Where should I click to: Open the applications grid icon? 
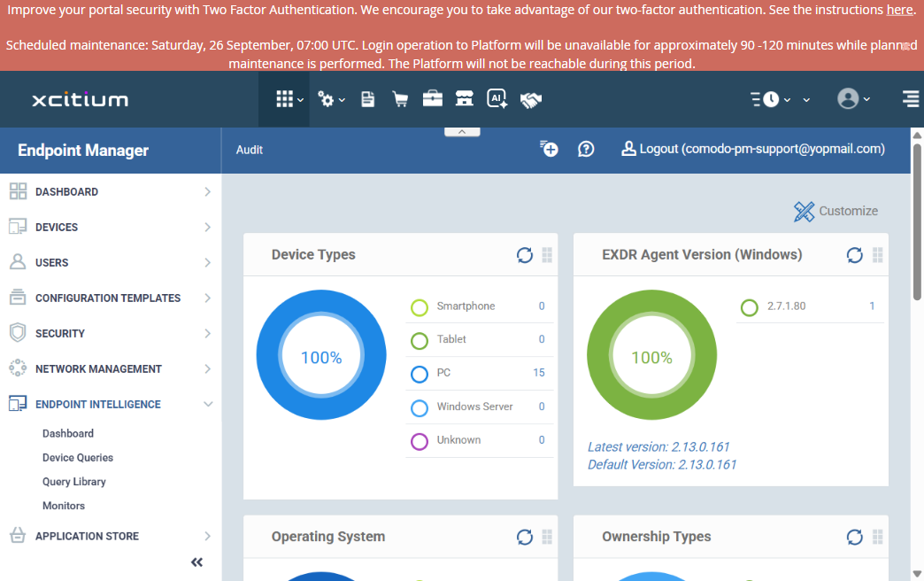(285, 99)
